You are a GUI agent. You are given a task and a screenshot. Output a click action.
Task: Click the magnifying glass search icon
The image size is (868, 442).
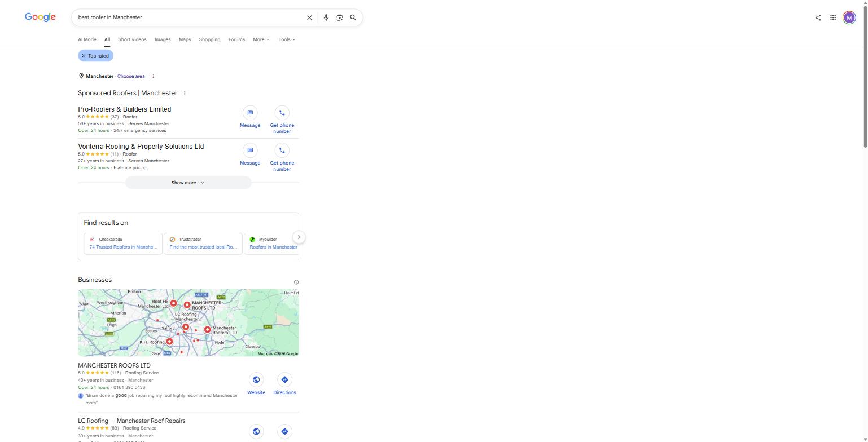coord(353,17)
